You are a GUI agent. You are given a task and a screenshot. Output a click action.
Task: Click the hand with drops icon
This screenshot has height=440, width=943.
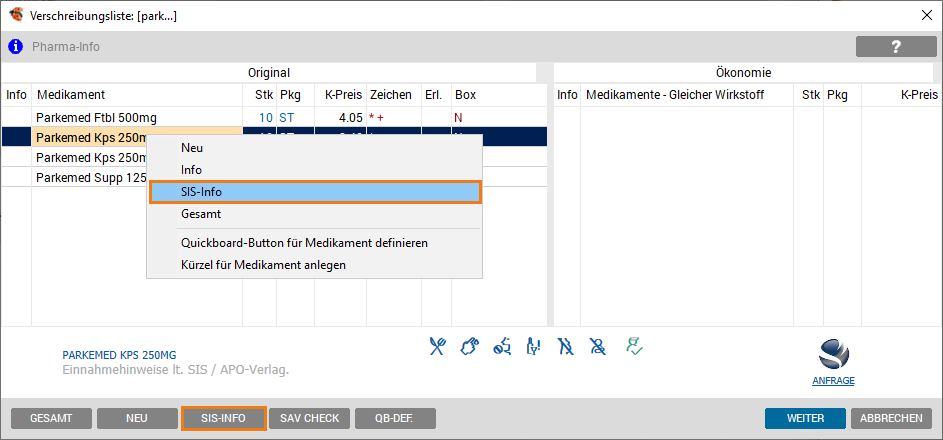coord(469,346)
